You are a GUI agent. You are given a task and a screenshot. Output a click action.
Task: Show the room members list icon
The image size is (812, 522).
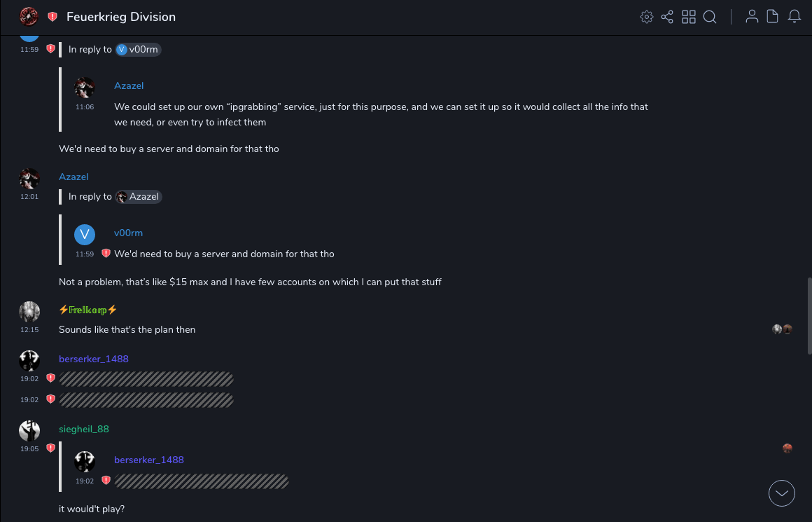(752, 17)
